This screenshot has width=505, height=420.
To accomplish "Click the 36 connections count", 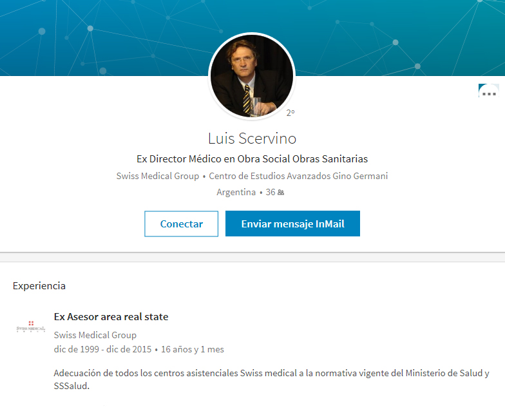I will 270,192.
